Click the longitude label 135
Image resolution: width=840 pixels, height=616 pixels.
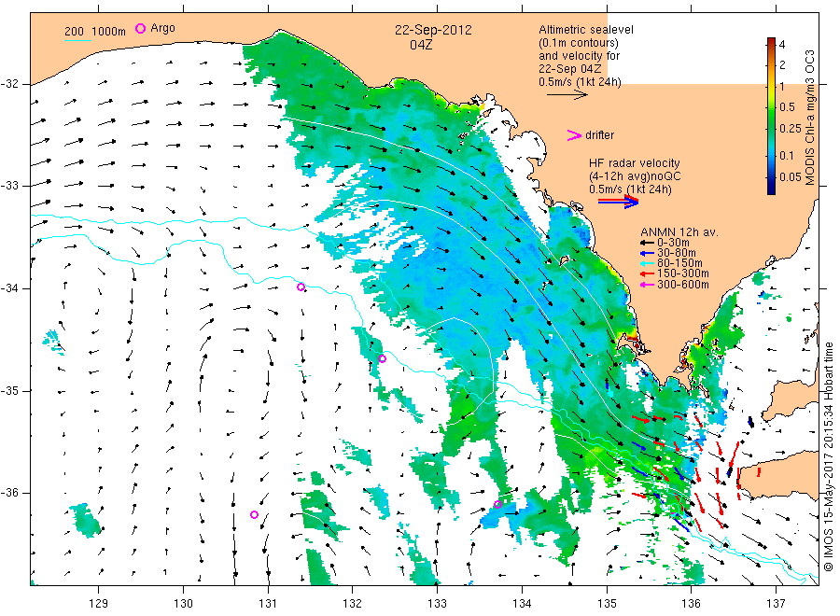point(607,604)
